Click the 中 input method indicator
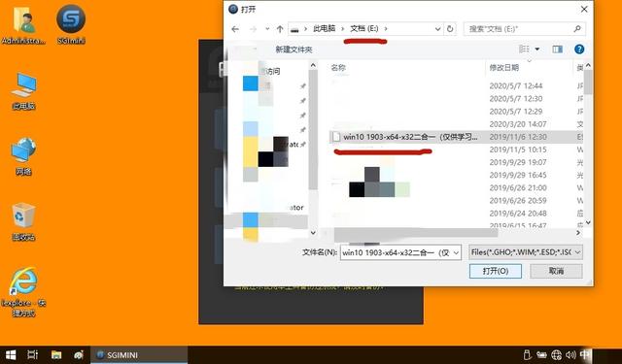 tap(585, 354)
